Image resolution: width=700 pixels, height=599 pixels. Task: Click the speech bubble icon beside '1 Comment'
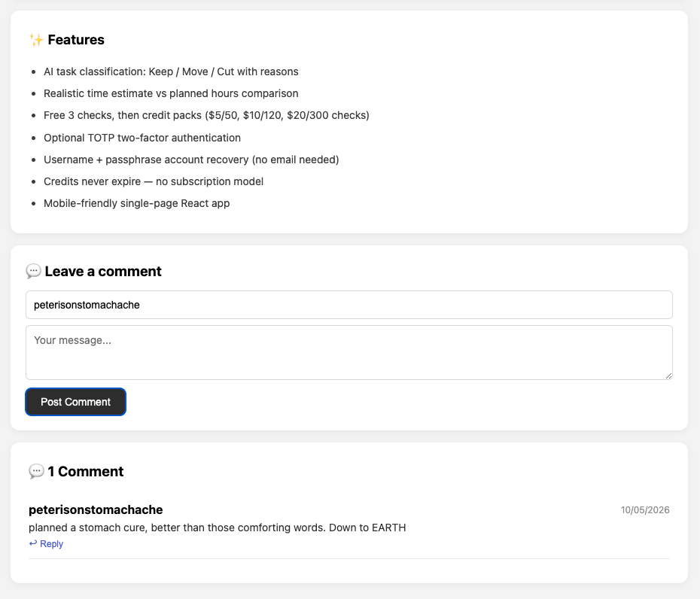click(x=36, y=471)
